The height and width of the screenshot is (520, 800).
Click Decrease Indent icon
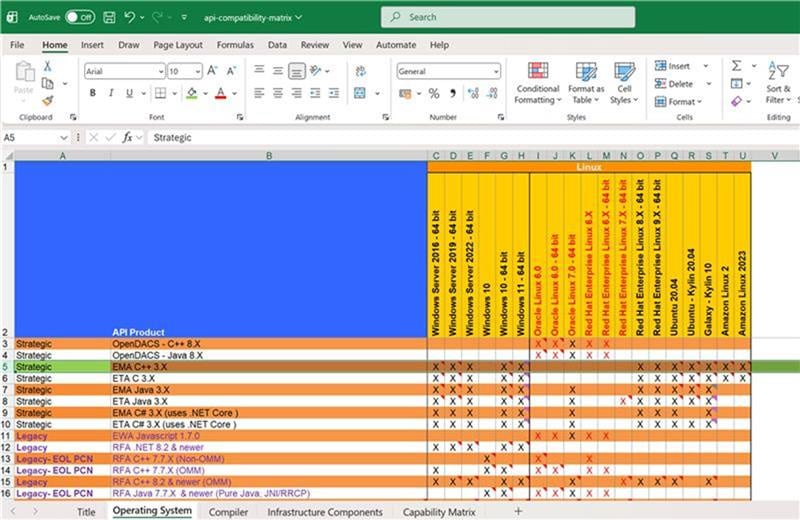tap(315, 93)
